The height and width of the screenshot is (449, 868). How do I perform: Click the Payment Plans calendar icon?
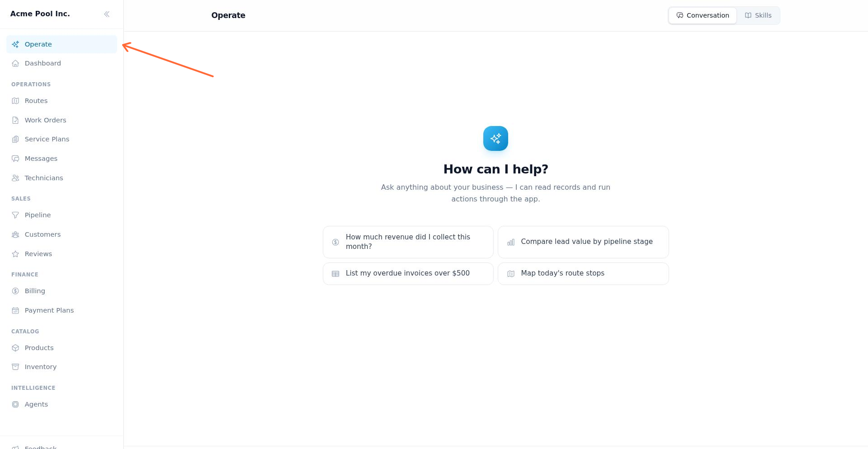[15, 310]
